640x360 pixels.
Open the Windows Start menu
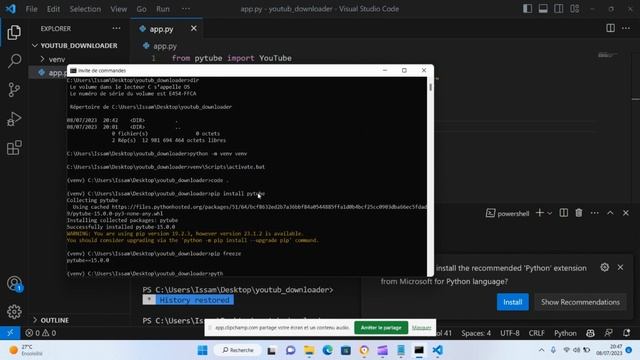pos(202,350)
